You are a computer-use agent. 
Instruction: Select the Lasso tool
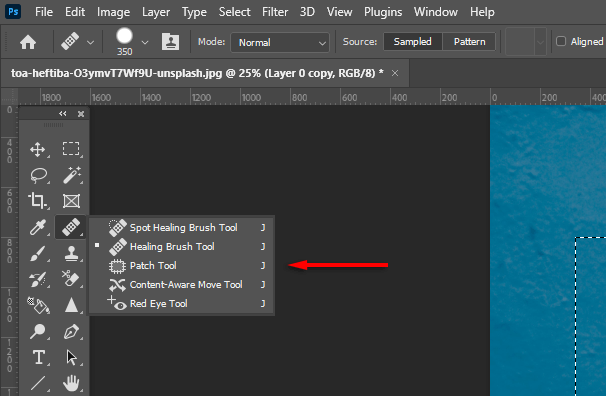38,175
